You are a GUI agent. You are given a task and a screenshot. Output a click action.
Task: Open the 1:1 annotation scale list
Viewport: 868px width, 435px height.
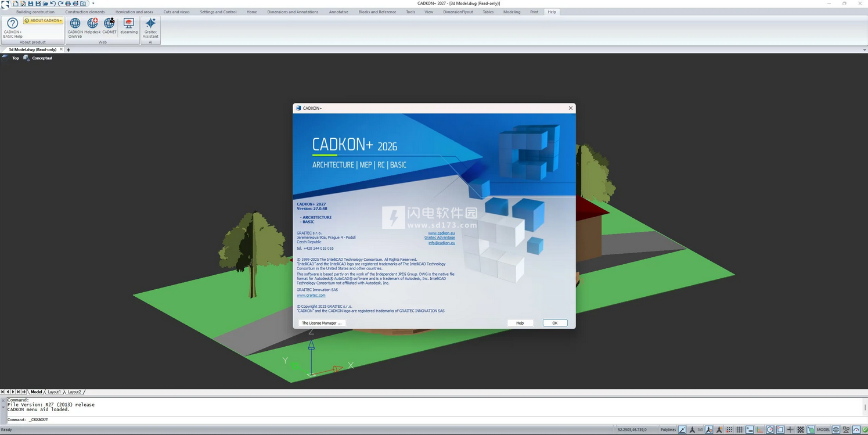click(x=700, y=430)
